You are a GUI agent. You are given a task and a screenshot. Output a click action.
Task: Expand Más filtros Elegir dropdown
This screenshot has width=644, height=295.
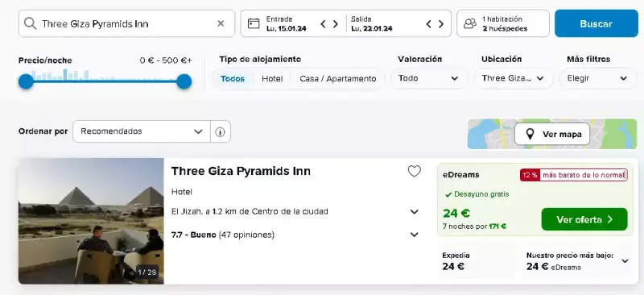(x=598, y=78)
